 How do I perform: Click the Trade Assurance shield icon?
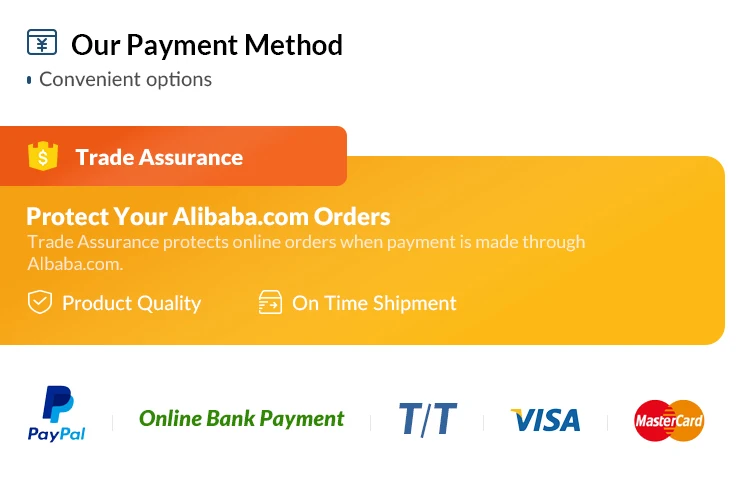pos(43,157)
